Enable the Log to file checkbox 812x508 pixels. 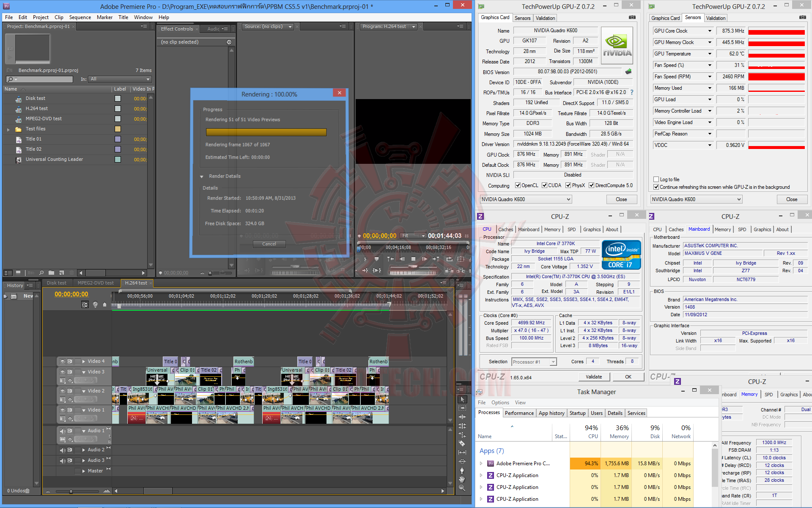pyautogui.click(x=656, y=179)
